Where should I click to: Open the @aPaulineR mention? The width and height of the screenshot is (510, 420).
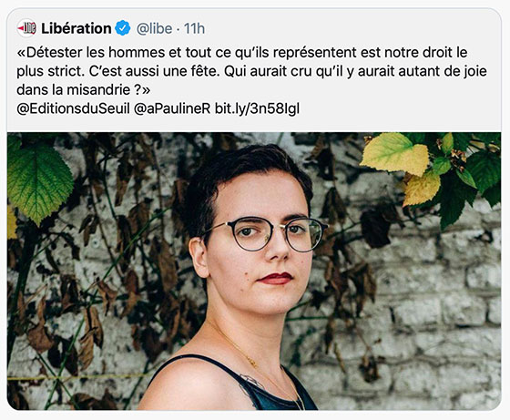[x=172, y=108]
